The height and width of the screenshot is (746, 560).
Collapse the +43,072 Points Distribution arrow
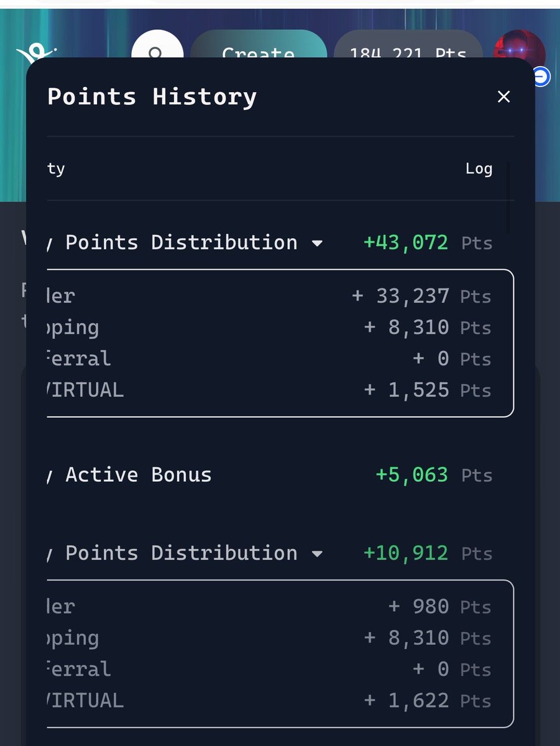(317, 244)
